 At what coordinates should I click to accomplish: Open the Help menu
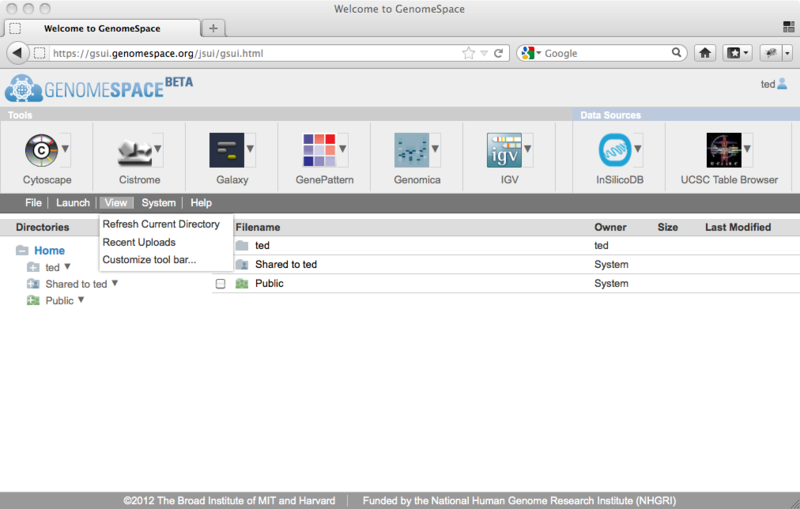(x=201, y=202)
